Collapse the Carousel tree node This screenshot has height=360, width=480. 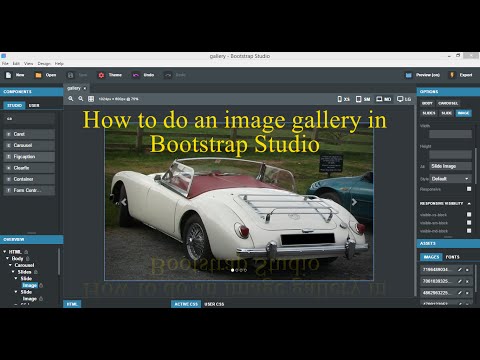(x=10, y=265)
